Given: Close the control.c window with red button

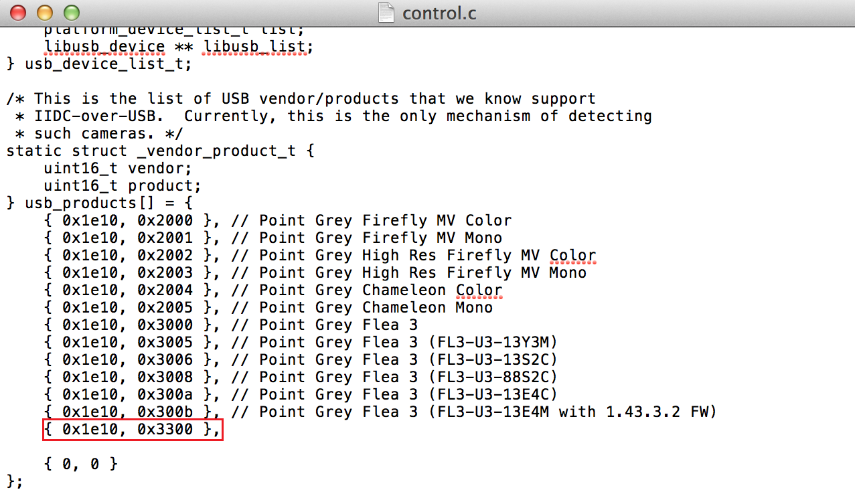Looking at the screenshot, I should 18,12.
